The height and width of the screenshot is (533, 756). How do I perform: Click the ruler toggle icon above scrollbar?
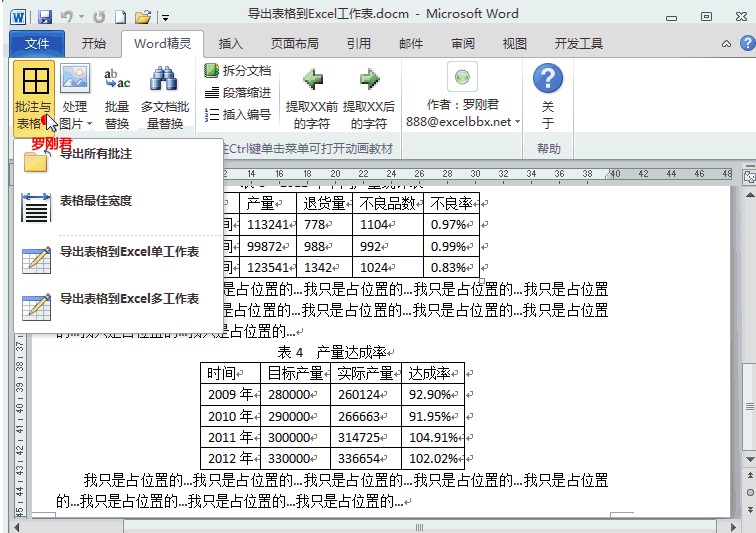tap(749, 178)
